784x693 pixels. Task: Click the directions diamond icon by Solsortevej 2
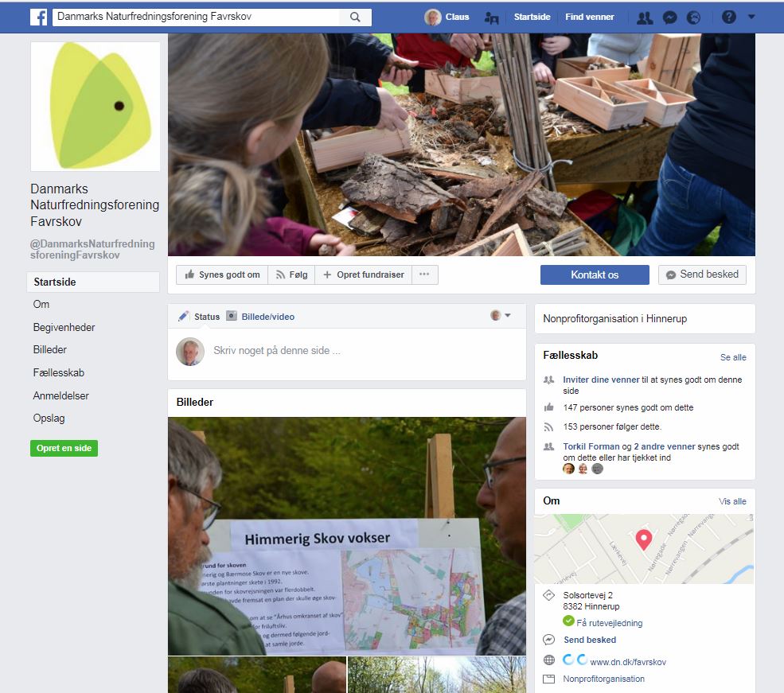(x=549, y=595)
